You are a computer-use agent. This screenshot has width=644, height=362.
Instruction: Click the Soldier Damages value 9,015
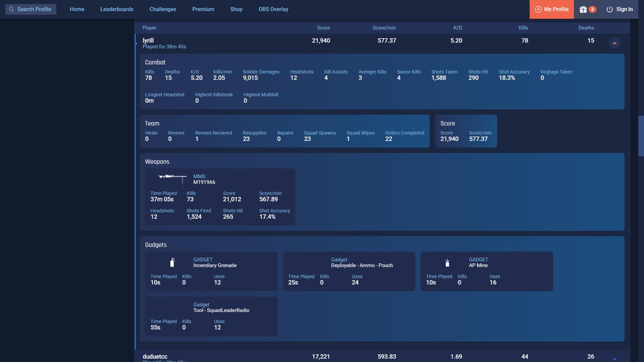(251, 78)
